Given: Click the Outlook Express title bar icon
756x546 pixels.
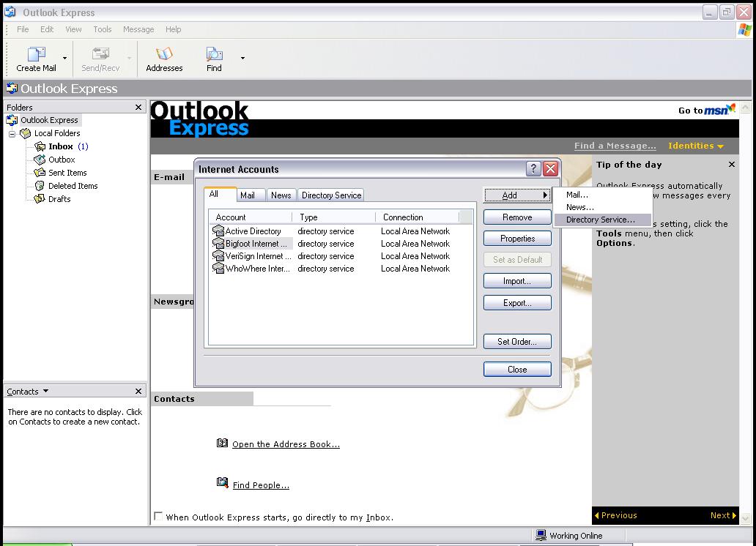Looking at the screenshot, I should pos(10,12).
